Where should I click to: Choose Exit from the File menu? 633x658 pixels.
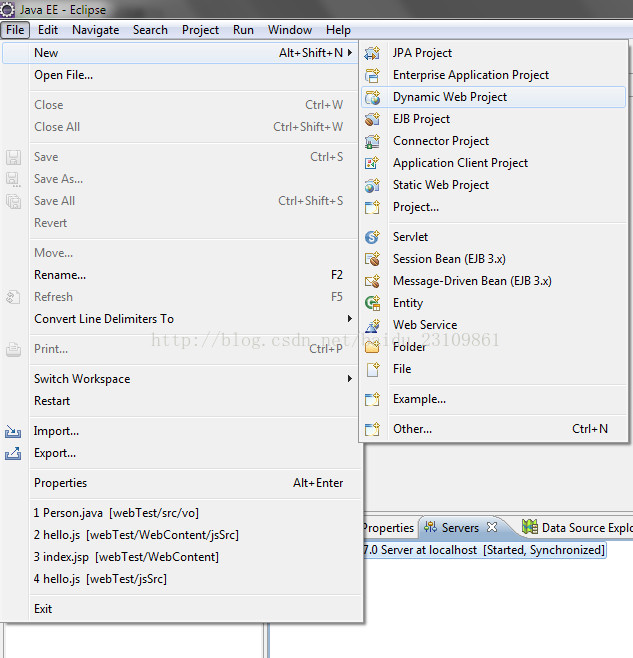(182, 609)
